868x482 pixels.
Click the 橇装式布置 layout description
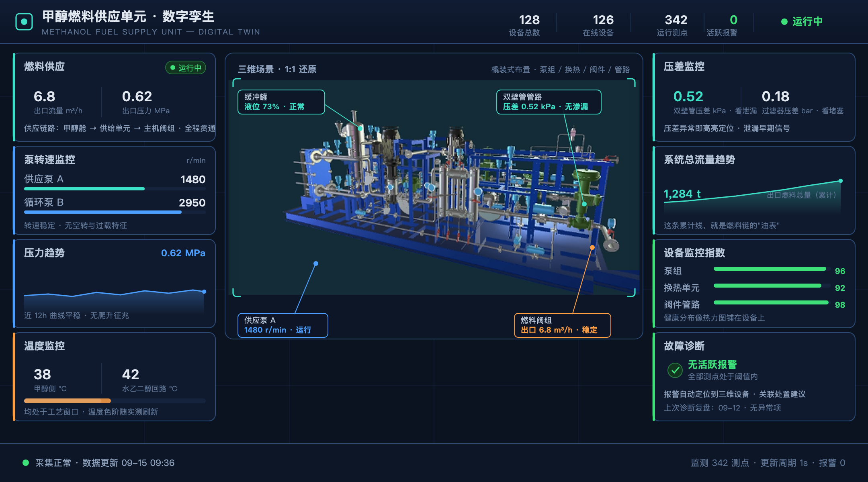pos(560,69)
